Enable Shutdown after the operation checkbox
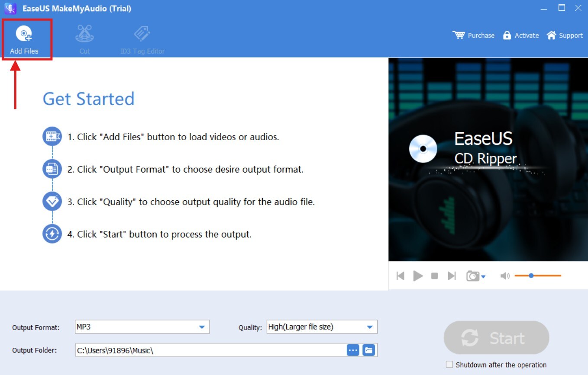The image size is (588, 375). click(x=449, y=365)
